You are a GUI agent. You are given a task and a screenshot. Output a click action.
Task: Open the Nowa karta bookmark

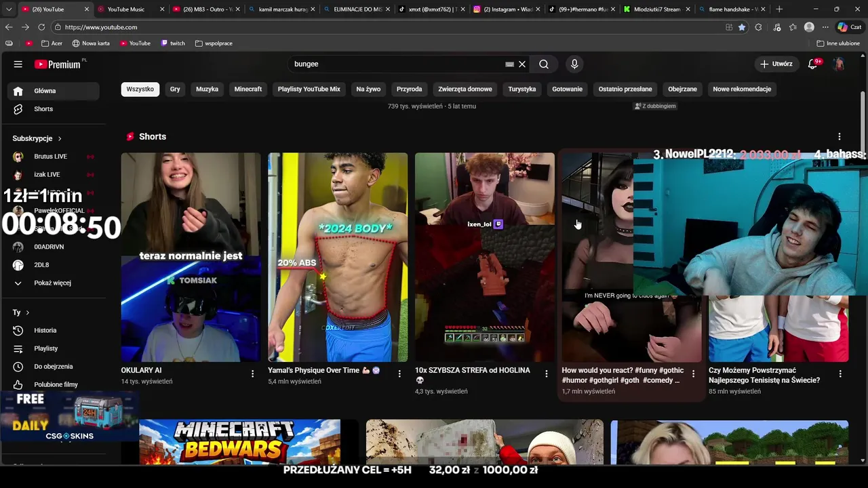[x=91, y=43]
